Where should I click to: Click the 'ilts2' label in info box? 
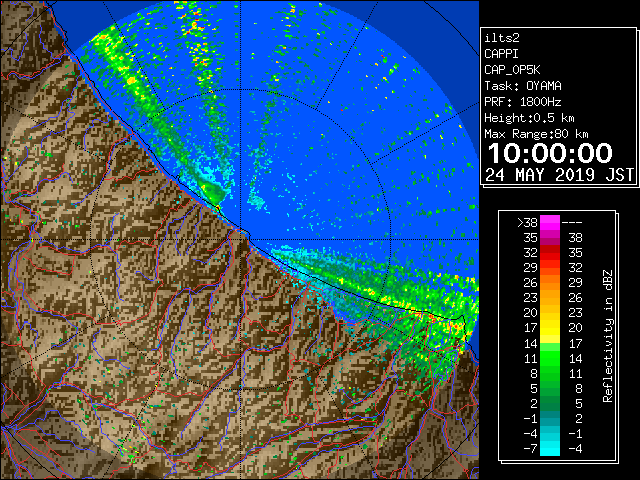[502, 38]
